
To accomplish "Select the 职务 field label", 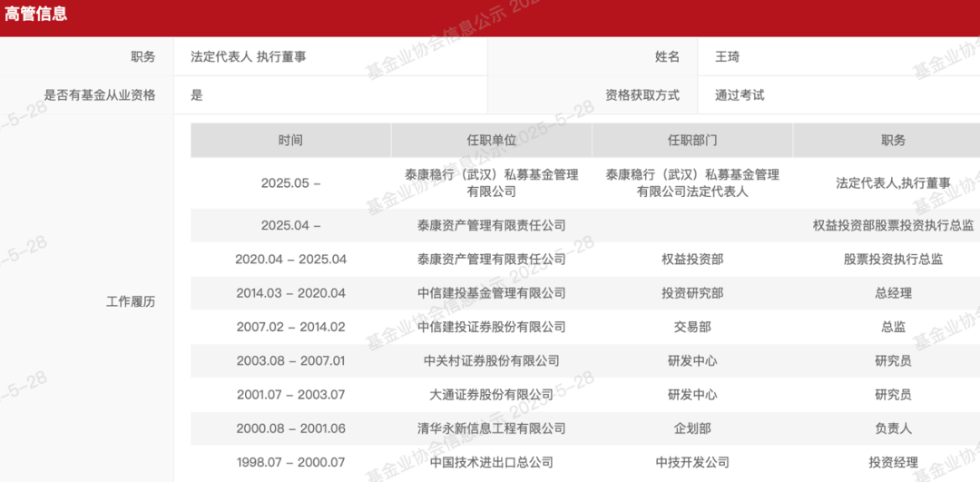I will (x=143, y=57).
